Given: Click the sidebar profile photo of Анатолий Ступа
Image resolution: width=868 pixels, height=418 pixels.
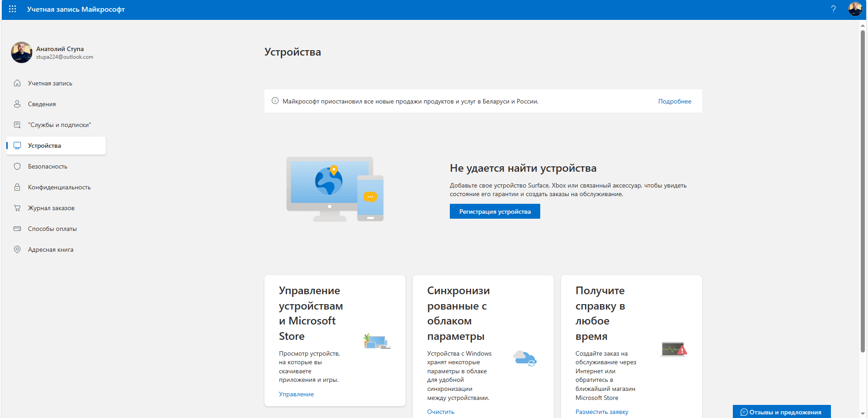Looking at the screenshot, I should click(22, 52).
